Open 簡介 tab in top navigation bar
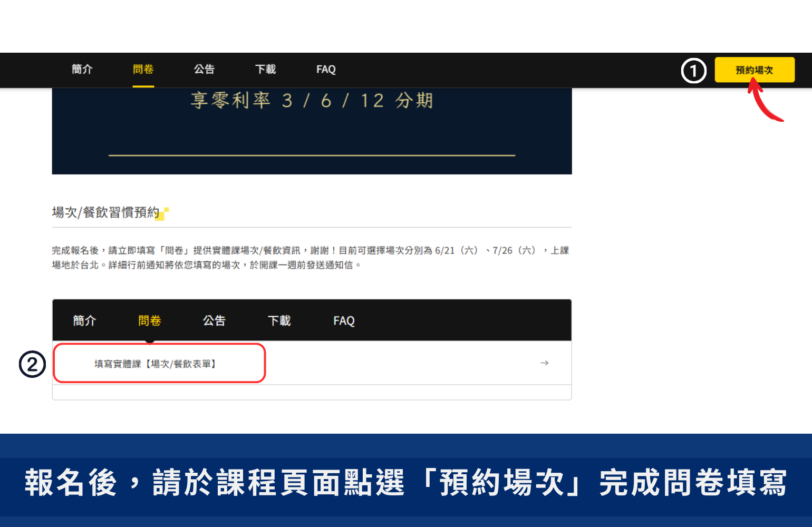Screen dimensions: 812x527 click(x=82, y=70)
